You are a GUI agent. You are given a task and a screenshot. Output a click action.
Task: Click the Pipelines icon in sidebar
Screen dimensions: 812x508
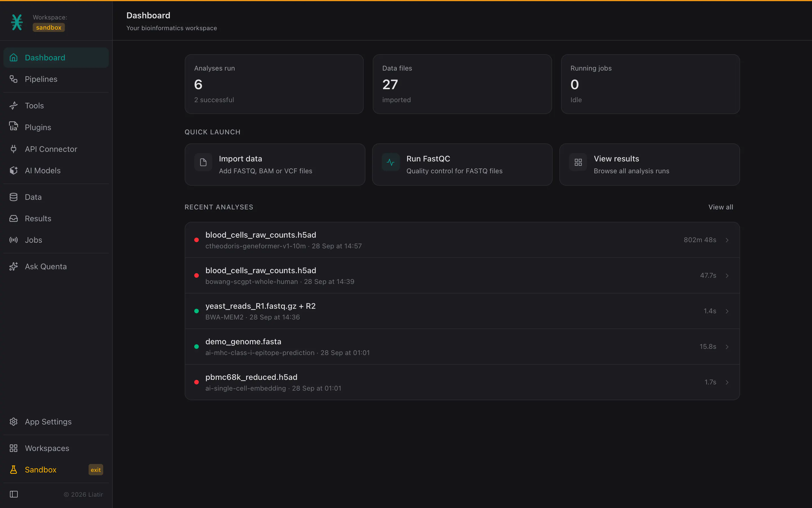[14, 79]
